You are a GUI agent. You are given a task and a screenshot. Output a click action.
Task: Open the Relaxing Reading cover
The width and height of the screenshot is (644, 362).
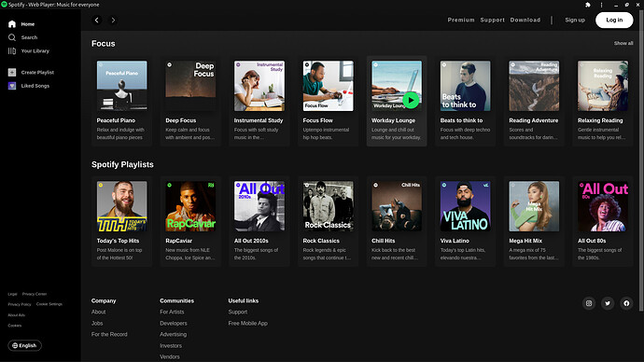tap(603, 86)
